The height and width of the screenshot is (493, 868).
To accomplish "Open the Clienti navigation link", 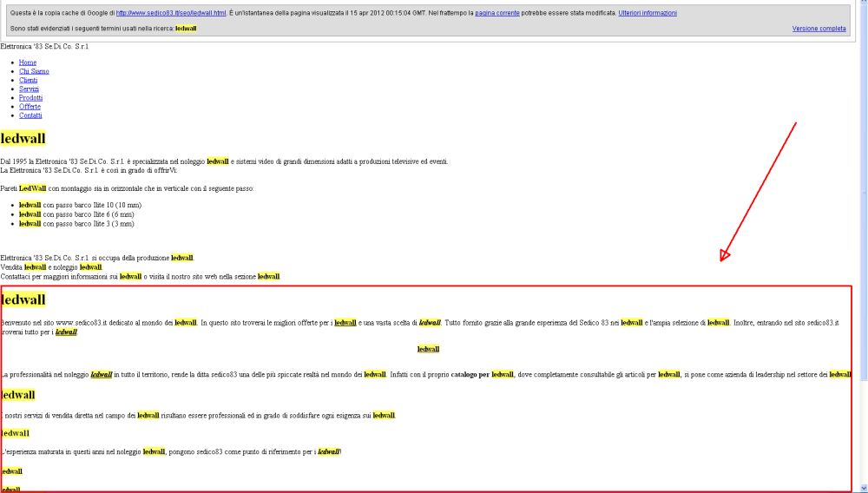I will point(29,80).
